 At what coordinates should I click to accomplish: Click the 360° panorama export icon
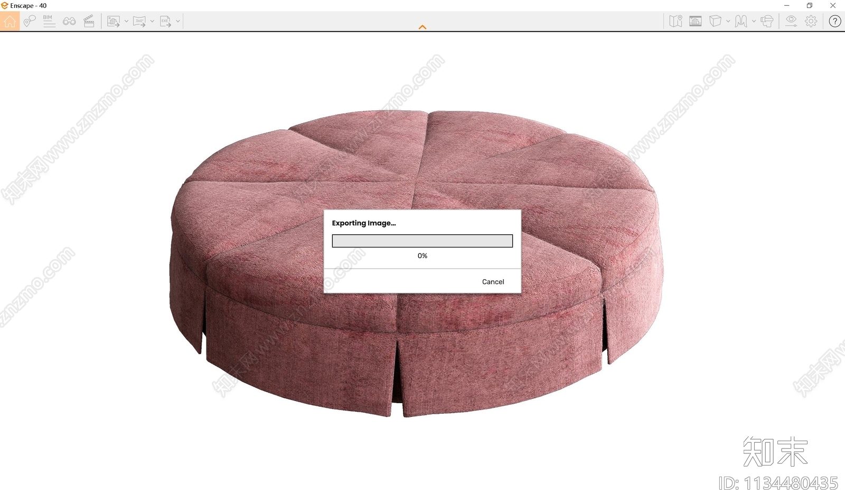coord(139,21)
